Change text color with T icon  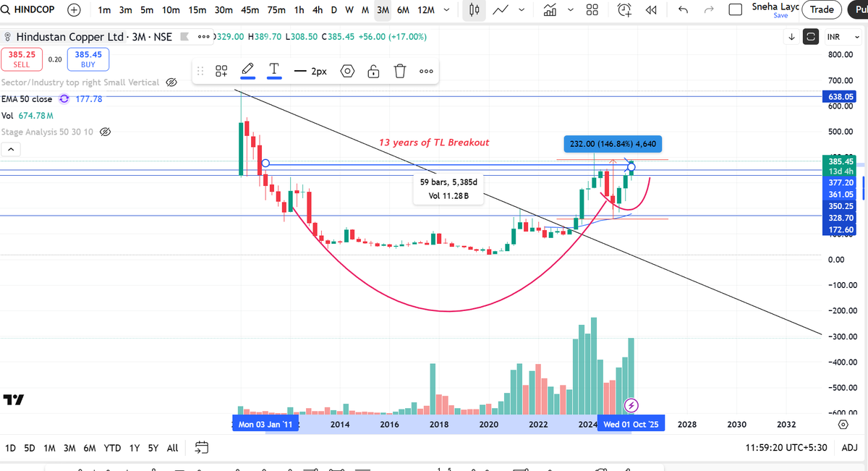(274, 71)
